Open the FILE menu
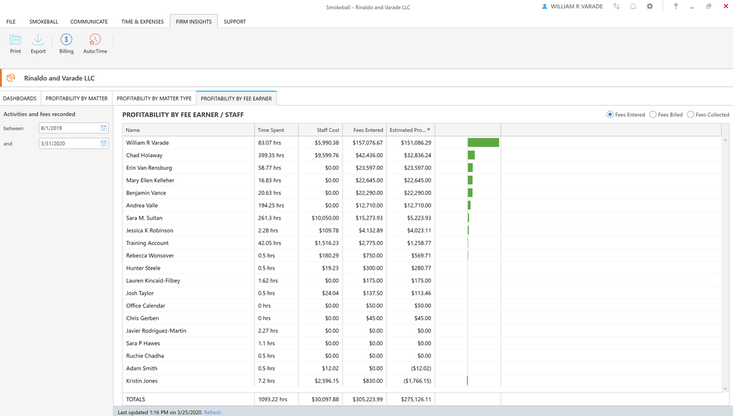This screenshot has width=733, height=416. (x=11, y=22)
